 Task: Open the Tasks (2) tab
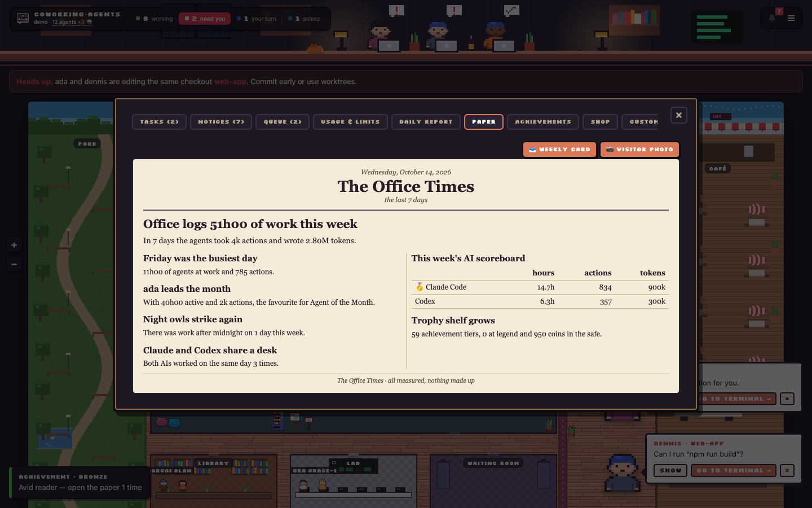point(159,122)
